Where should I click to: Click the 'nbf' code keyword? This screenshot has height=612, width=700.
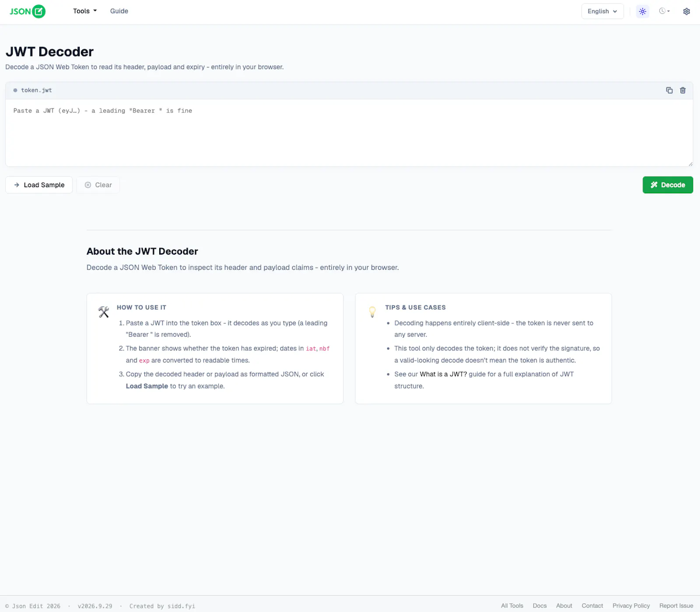pyautogui.click(x=324, y=349)
